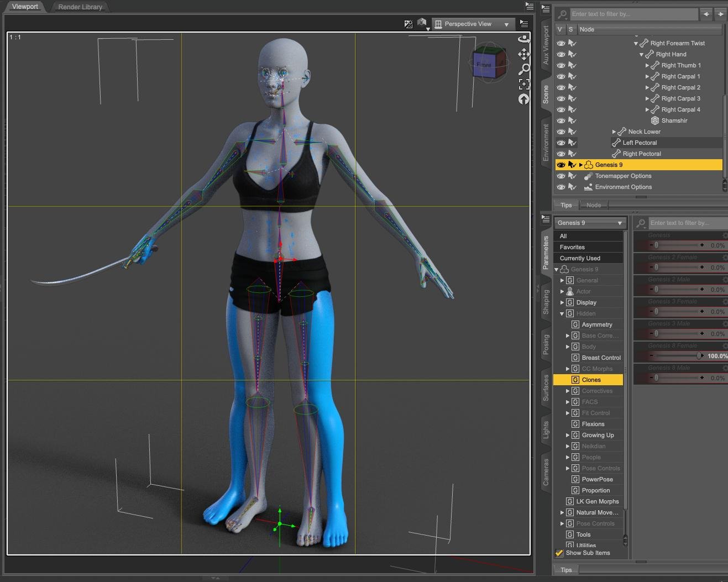
Task: Collapse the Right Hand node
Action: point(641,55)
